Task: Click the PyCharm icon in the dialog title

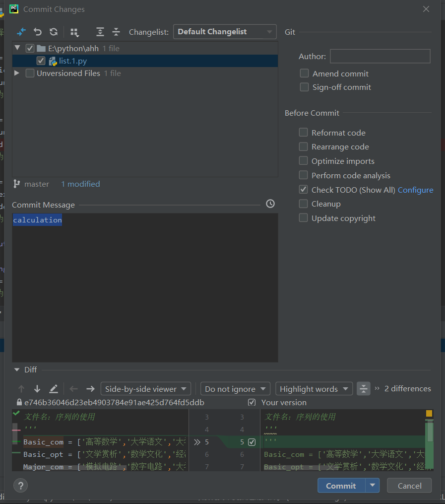Action: 14,9
